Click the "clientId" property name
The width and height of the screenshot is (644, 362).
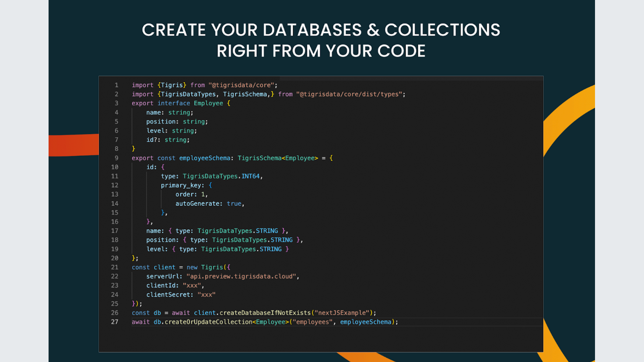[161, 285]
